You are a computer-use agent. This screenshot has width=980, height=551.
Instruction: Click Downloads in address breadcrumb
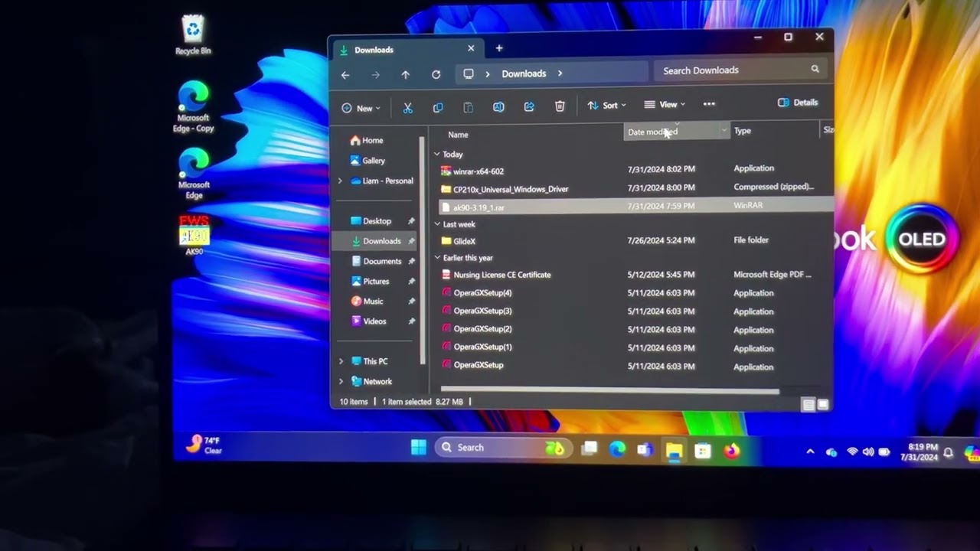pos(524,73)
